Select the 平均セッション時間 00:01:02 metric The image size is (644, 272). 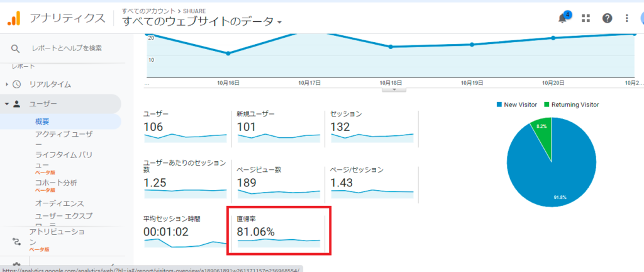[186, 232]
